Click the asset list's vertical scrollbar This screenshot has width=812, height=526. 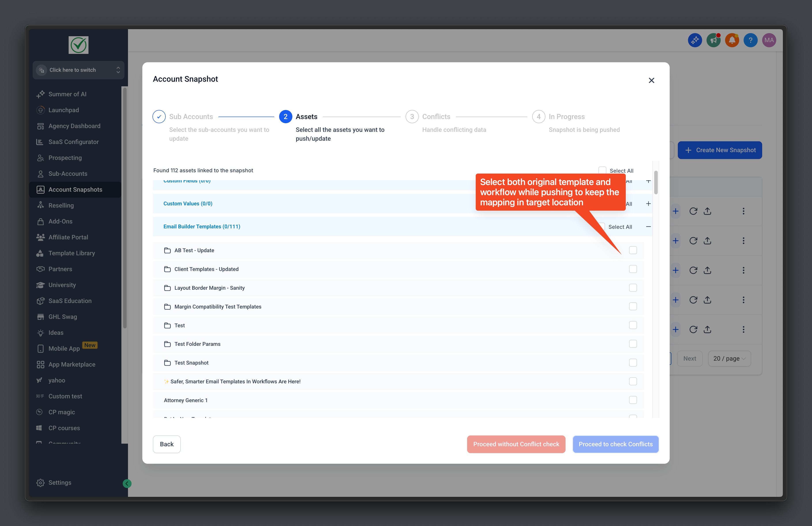[656, 183]
